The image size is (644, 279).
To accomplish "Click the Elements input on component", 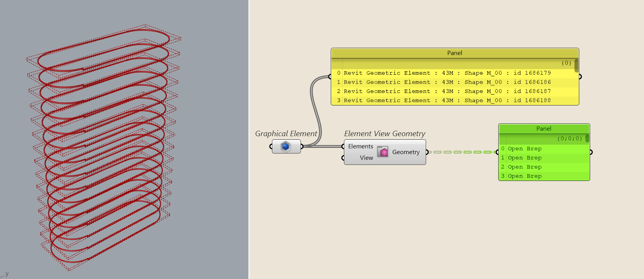I will tap(360, 146).
